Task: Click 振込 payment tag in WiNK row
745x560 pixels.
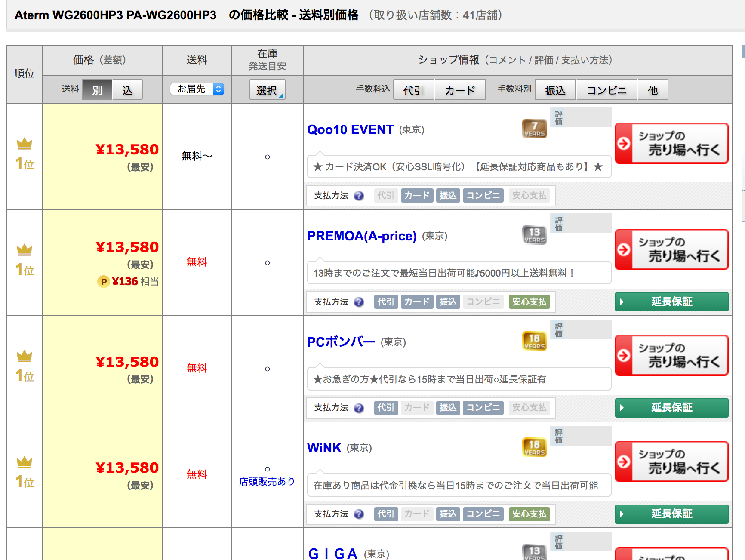Action: click(x=448, y=514)
